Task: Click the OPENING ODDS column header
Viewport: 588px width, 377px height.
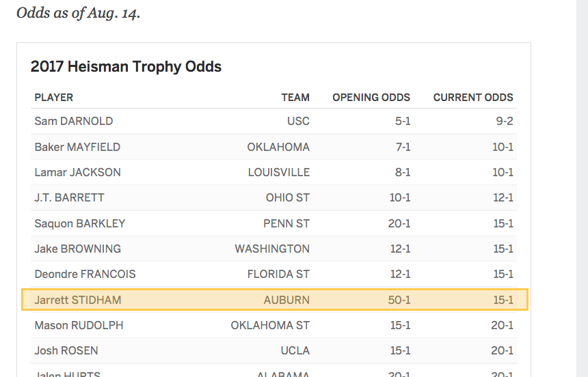Action: 371,98
